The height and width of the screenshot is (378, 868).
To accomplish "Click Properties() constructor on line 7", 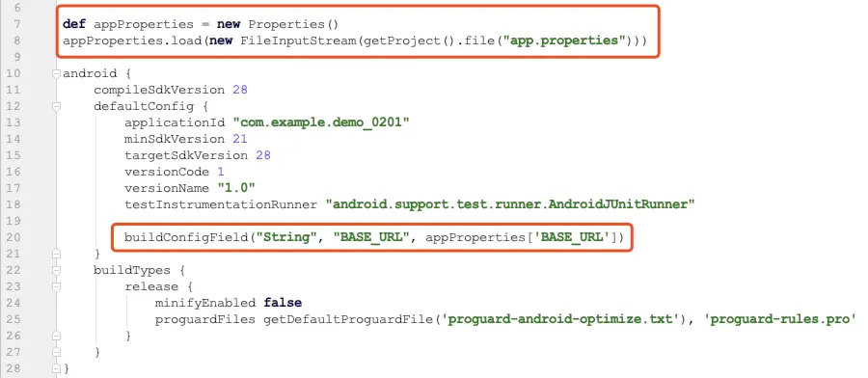I will click(x=293, y=24).
